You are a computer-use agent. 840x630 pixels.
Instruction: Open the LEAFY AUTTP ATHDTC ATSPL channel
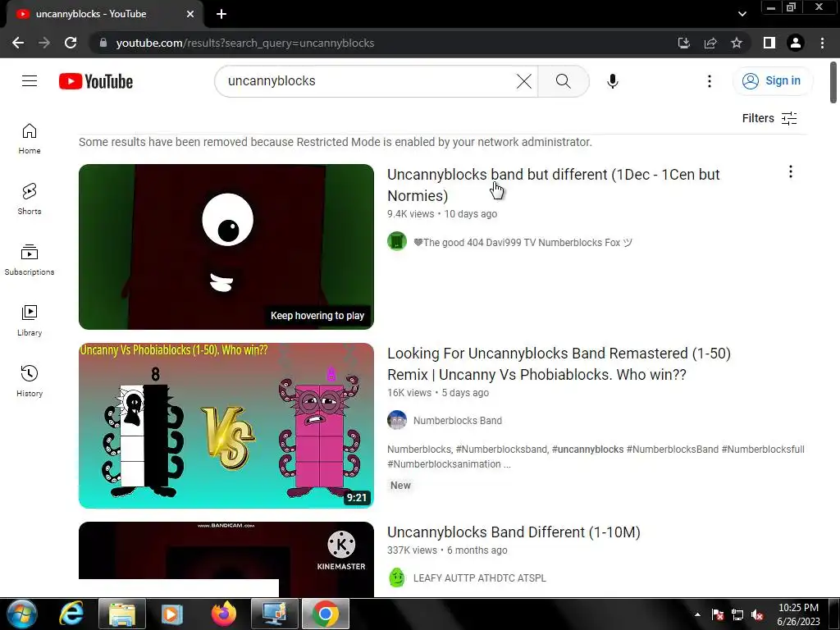(479, 578)
